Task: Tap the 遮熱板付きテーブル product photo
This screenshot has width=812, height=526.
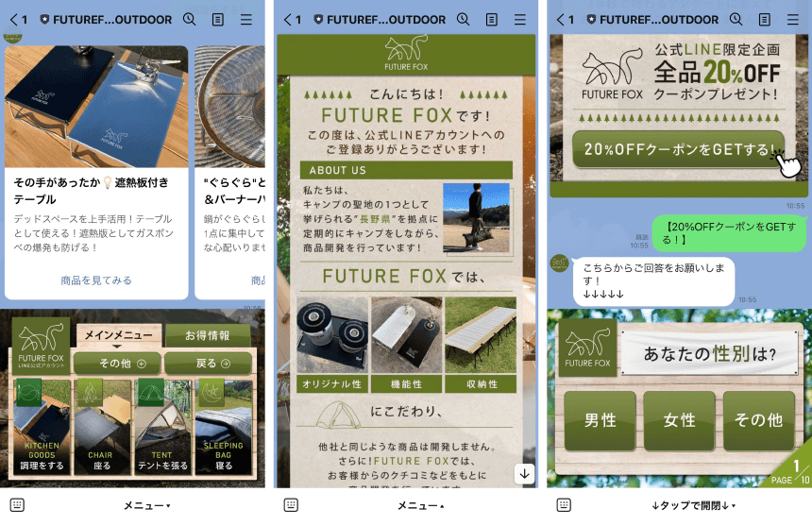Action: 96,105
